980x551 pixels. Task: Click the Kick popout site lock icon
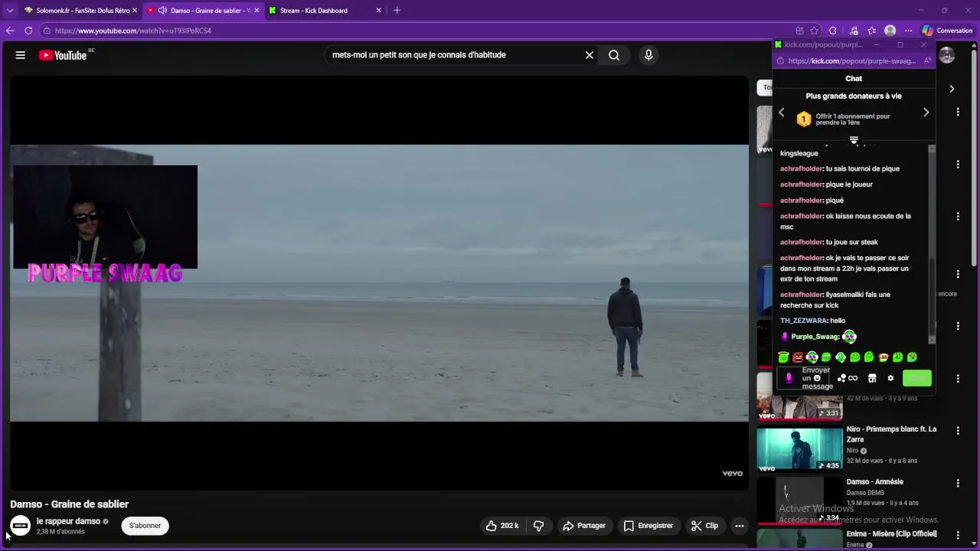point(780,60)
